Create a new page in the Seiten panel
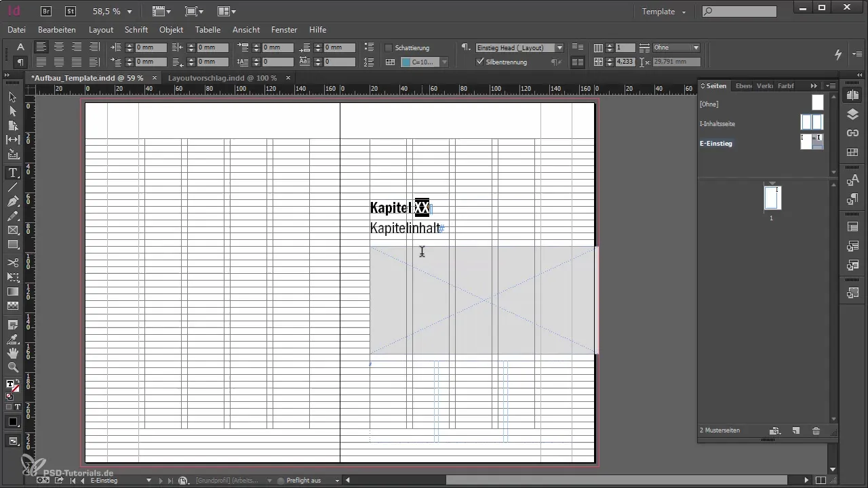This screenshot has height=488, width=868. 796,430
